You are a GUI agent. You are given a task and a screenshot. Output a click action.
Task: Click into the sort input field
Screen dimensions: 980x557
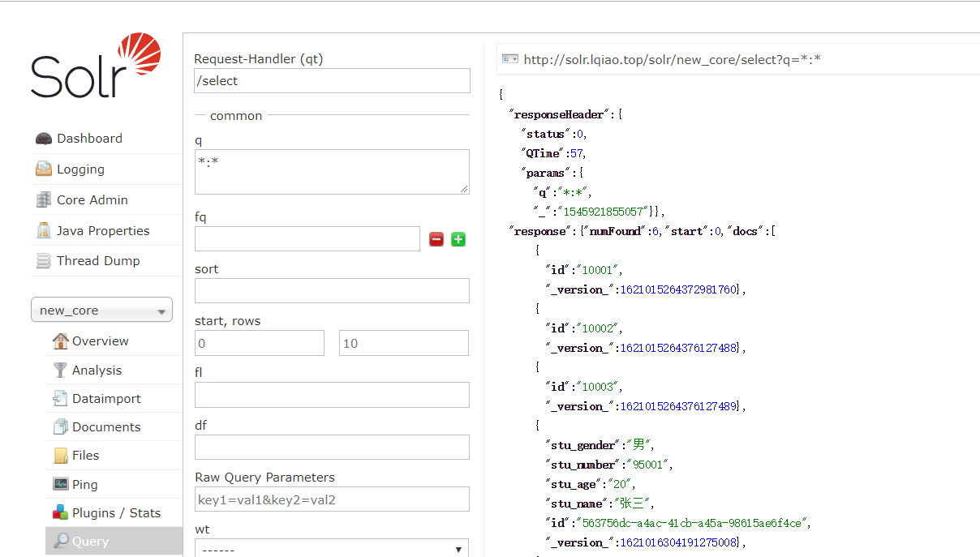point(332,290)
